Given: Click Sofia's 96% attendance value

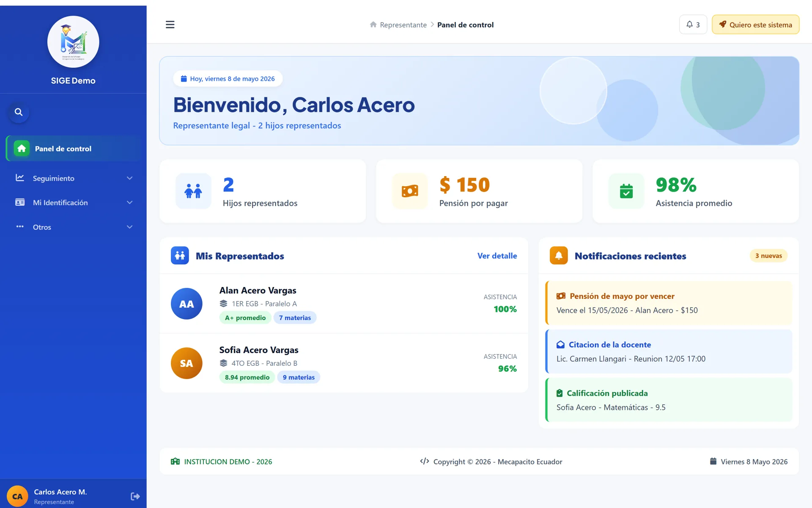Looking at the screenshot, I should point(507,369).
